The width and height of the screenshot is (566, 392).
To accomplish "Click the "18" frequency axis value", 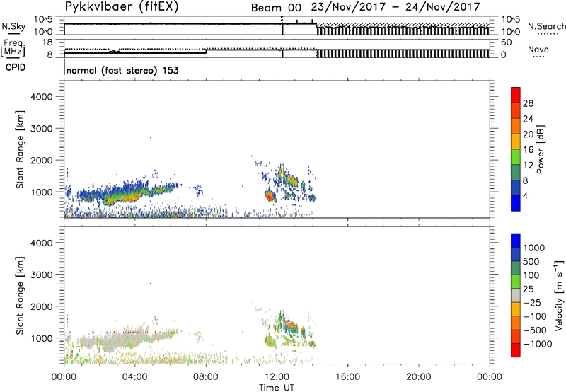I will 47,42.
